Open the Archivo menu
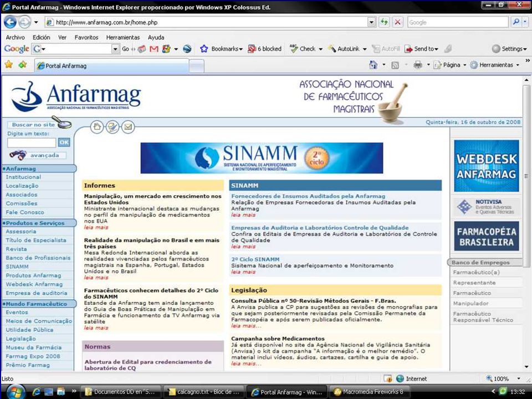This screenshot has width=532, height=399. (x=16, y=37)
